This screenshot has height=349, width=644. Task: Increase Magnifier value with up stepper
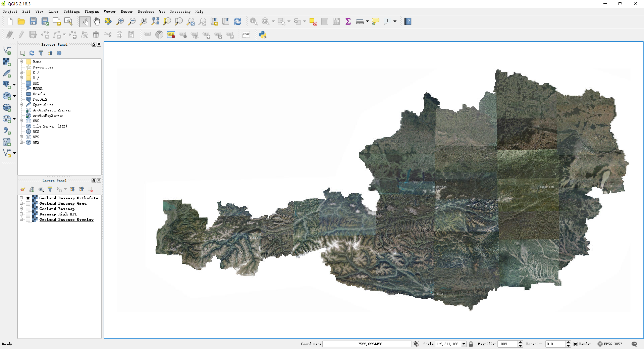[520, 342]
